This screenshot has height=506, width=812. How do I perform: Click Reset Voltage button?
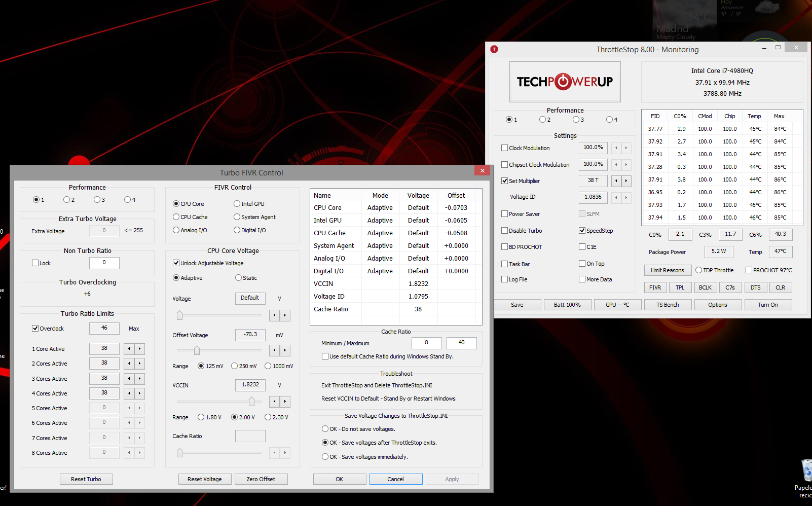205,479
